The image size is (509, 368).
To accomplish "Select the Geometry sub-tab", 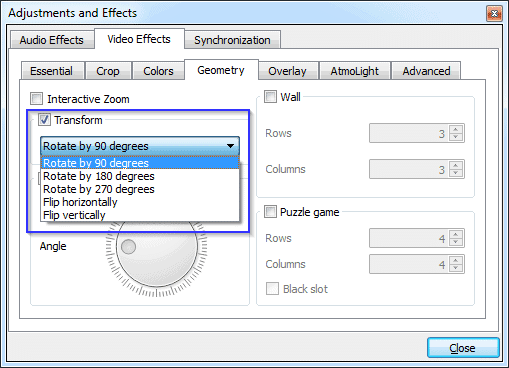I will click(x=221, y=70).
